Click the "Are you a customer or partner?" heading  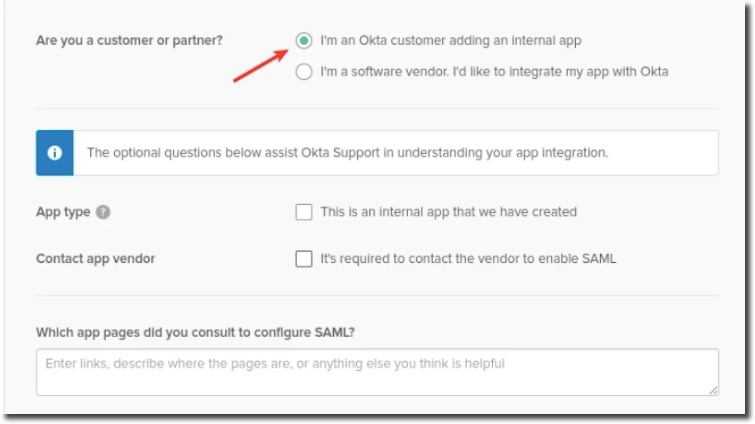pos(130,41)
